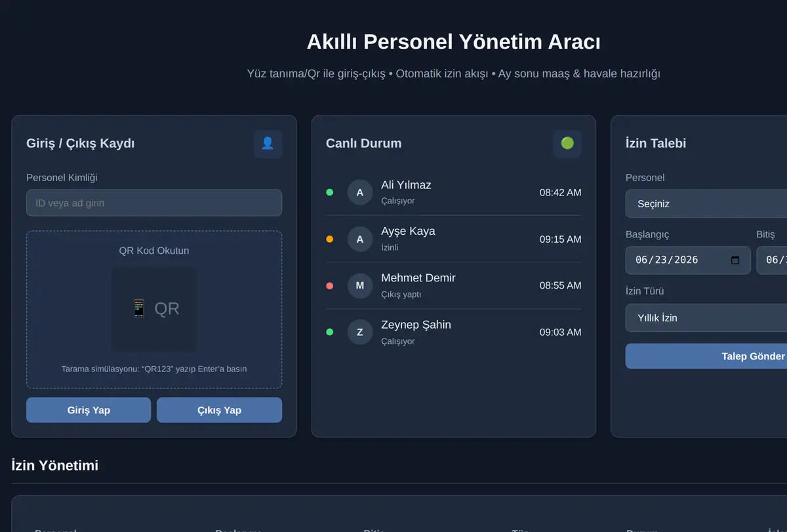Click the QR phone scan placeholder
The width and height of the screenshot is (787, 532).
tap(154, 309)
